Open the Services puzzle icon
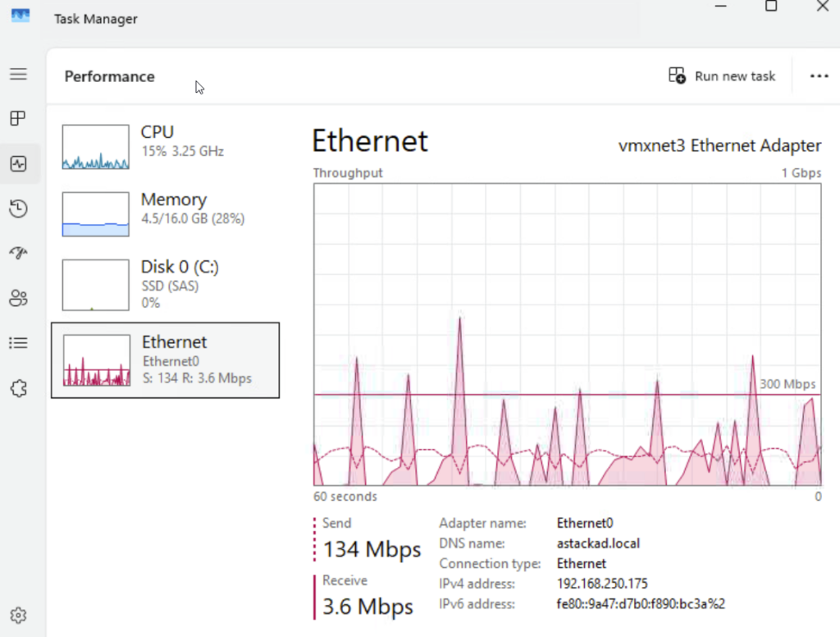 (x=18, y=388)
